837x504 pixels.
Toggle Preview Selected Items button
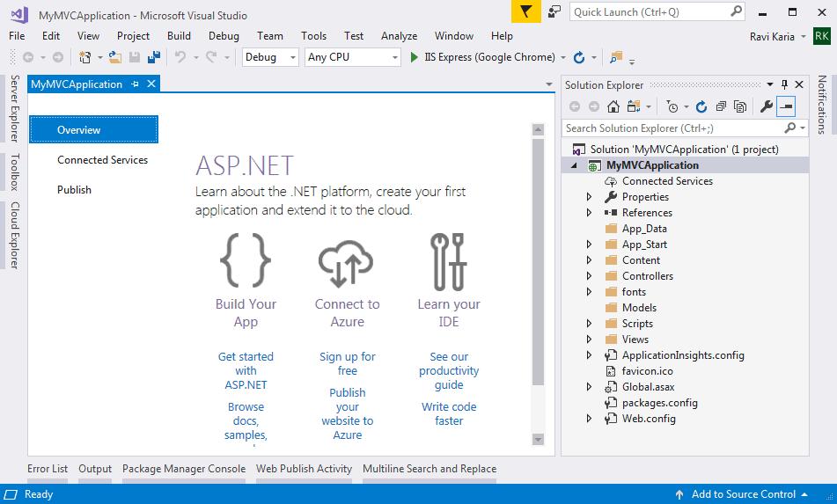click(x=786, y=106)
